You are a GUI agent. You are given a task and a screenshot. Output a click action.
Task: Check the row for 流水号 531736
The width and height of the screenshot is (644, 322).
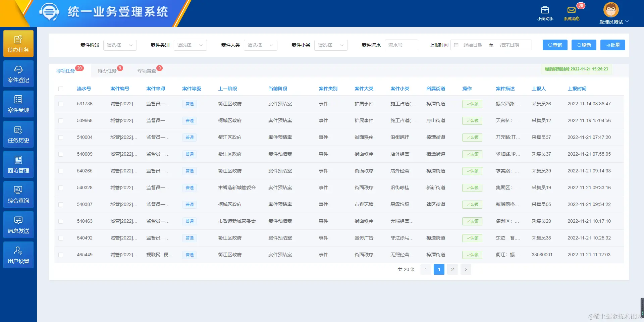pos(61,104)
